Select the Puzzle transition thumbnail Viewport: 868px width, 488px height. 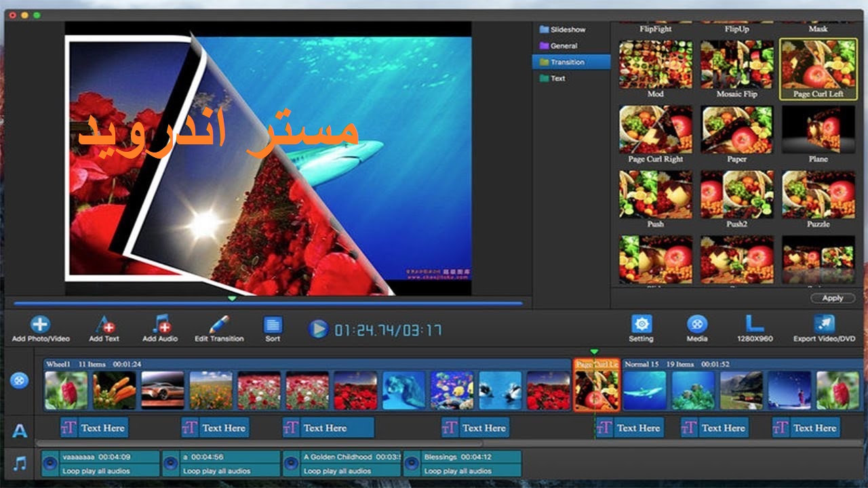click(818, 195)
